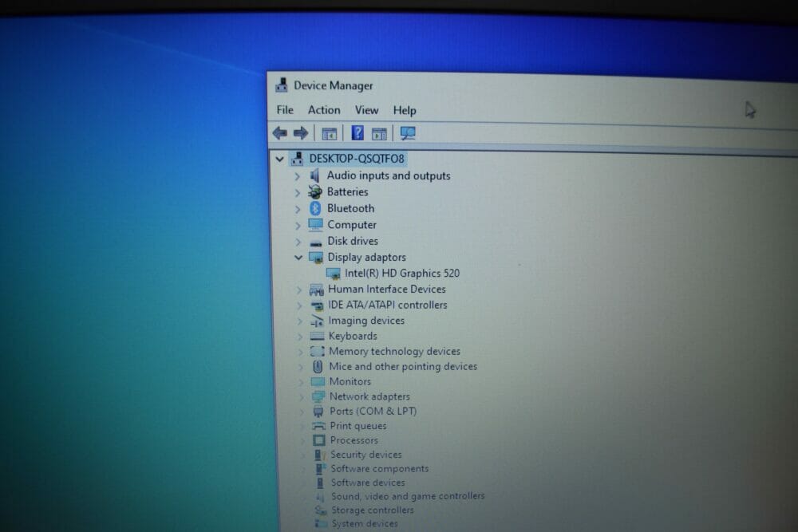This screenshot has width=798, height=532.
Task: Select the Monitors label
Action: [350, 381]
